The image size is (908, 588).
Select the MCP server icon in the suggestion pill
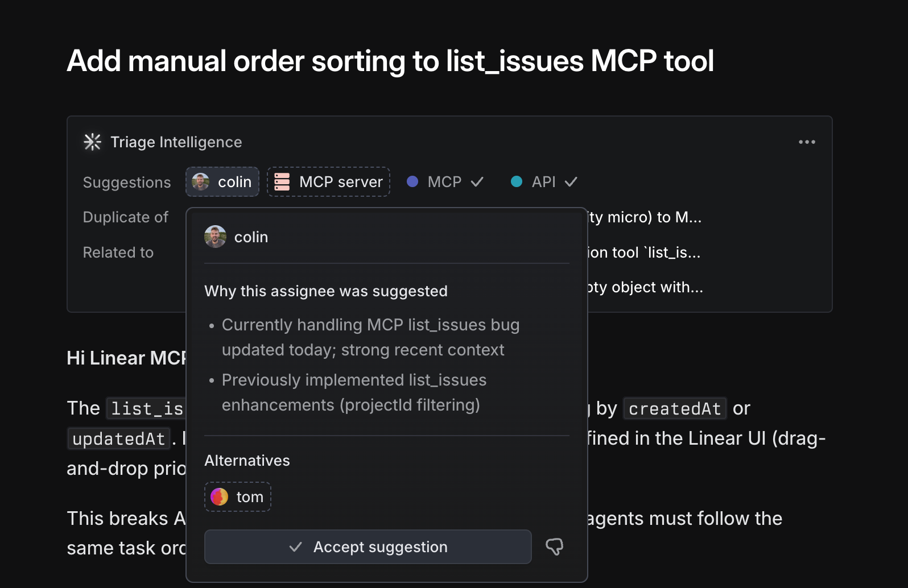[281, 181]
